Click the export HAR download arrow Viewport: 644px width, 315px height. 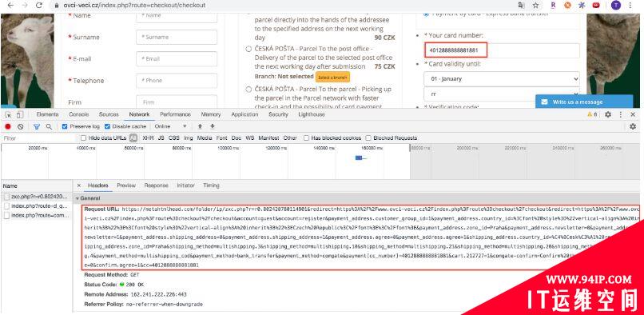click(213, 126)
